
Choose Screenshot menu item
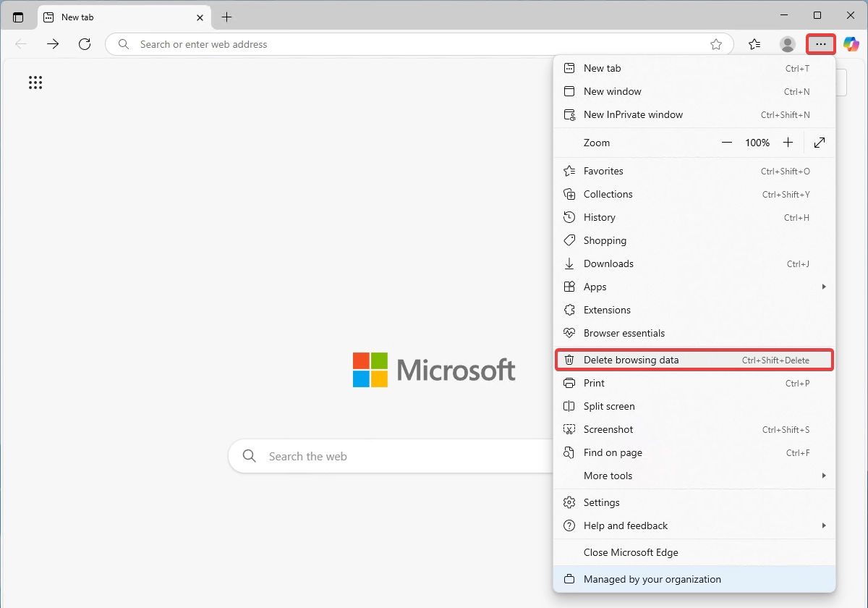pyautogui.click(x=694, y=429)
